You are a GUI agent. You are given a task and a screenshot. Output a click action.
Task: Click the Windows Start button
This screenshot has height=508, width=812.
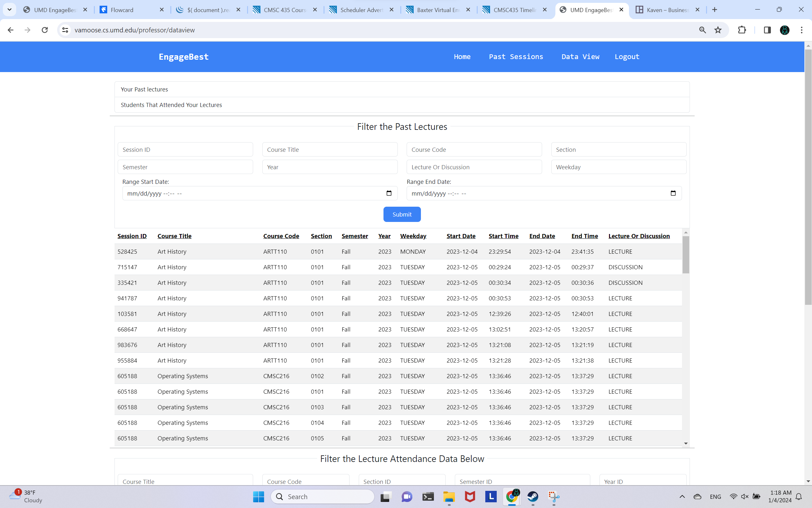coord(259,497)
